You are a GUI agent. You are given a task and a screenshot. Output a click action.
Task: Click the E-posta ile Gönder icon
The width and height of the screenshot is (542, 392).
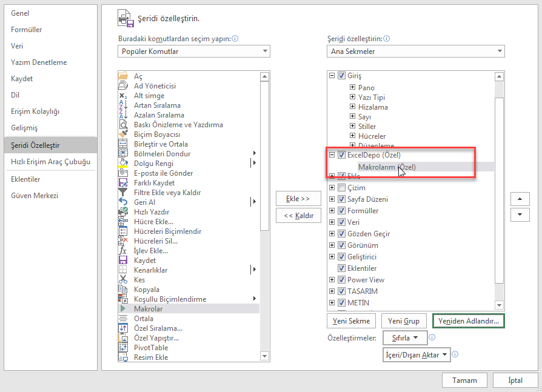click(x=123, y=173)
